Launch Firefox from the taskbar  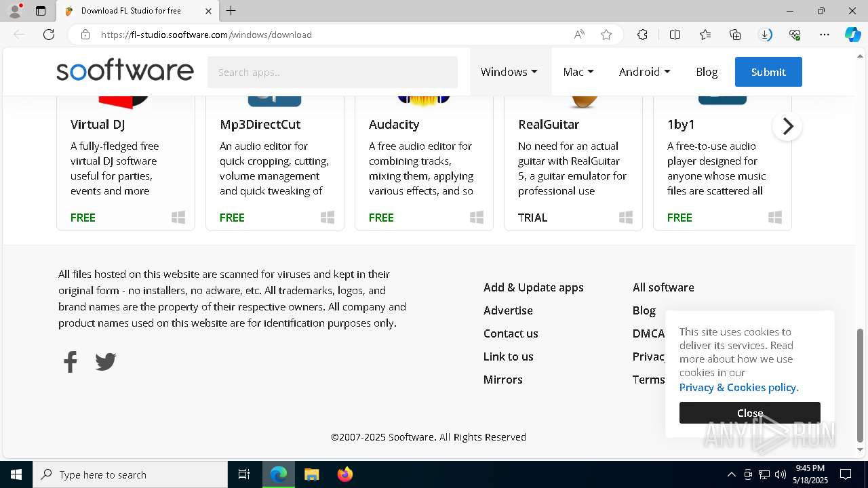pos(344,474)
